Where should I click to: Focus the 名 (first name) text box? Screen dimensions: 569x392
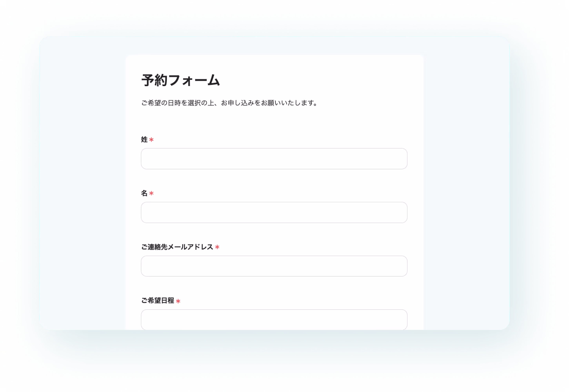pyautogui.click(x=274, y=212)
